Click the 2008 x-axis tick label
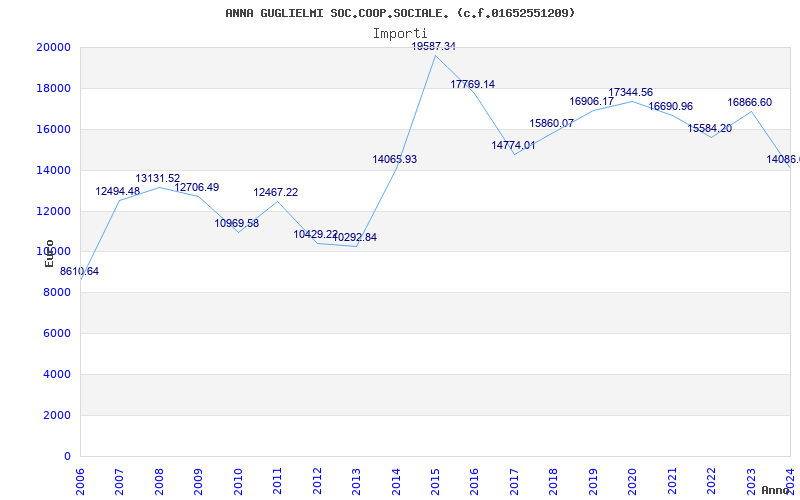 tap(159, 481)
